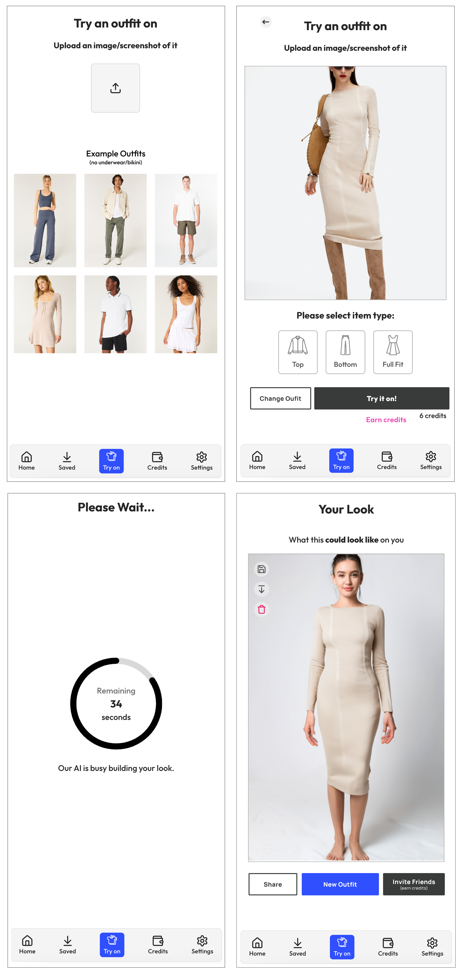Go back using the left arrow icon

[266, 22]
